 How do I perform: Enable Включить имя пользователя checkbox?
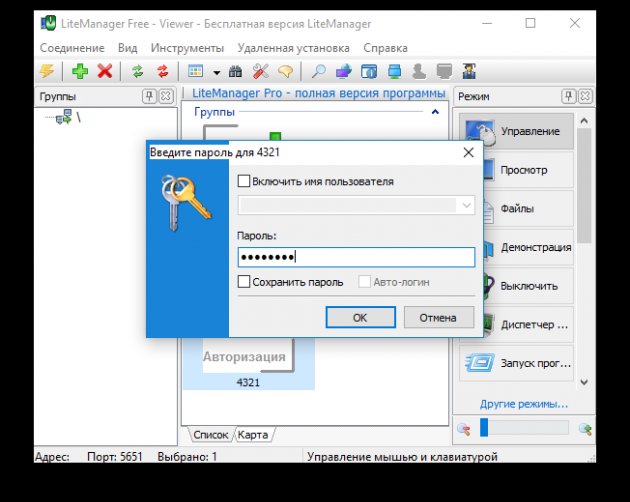pyautogui.click(x=243, y=181)
